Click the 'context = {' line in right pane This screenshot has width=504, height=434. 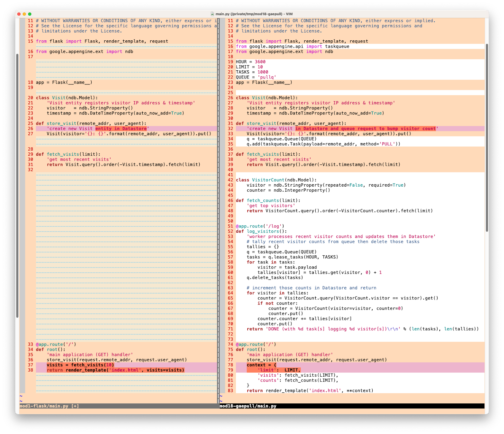(x=261, y=365)
